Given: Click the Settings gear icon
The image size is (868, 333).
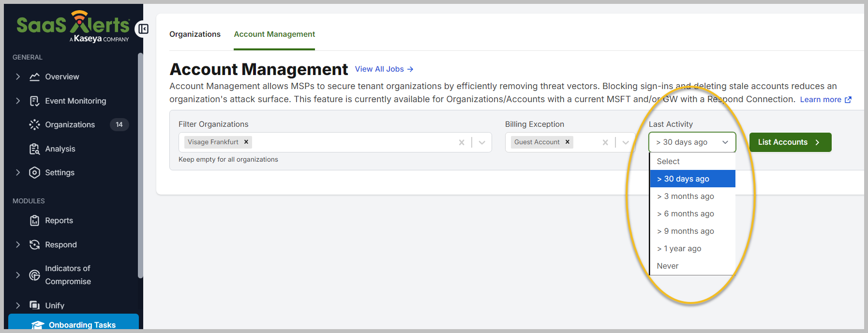Looking at the screenshot, I should click(x=34, y=173).
